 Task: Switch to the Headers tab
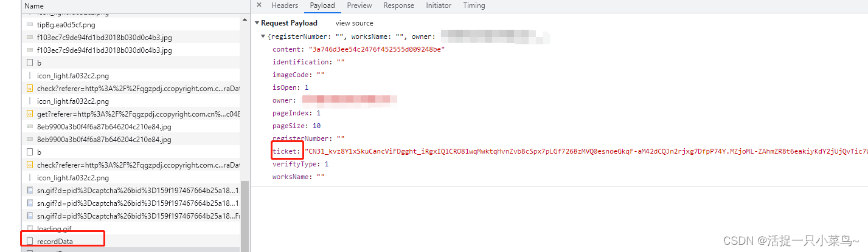(285, 5)
